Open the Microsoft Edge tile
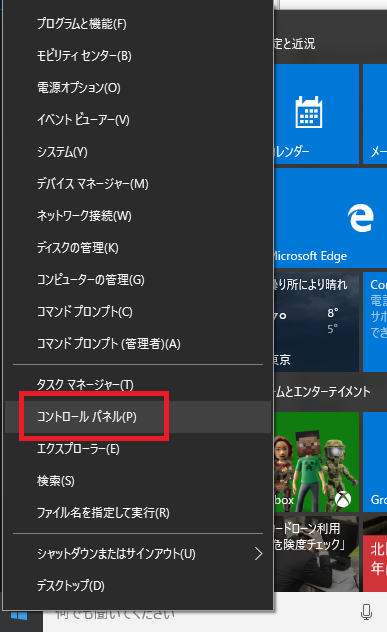This screenshot has width=387, height=632. (331, 218)
